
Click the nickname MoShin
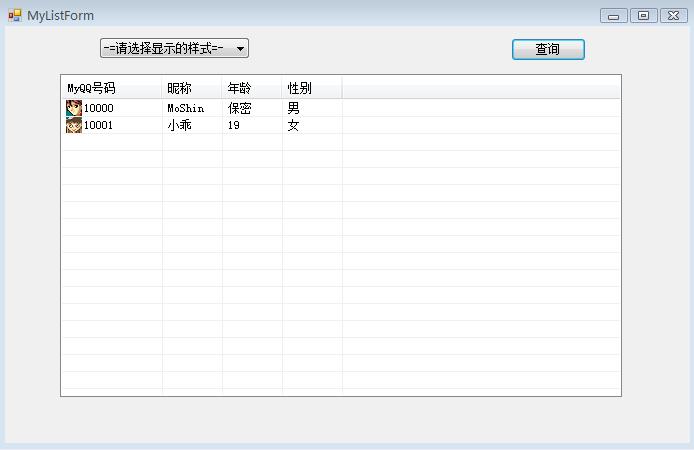click(x=185, y=108)
